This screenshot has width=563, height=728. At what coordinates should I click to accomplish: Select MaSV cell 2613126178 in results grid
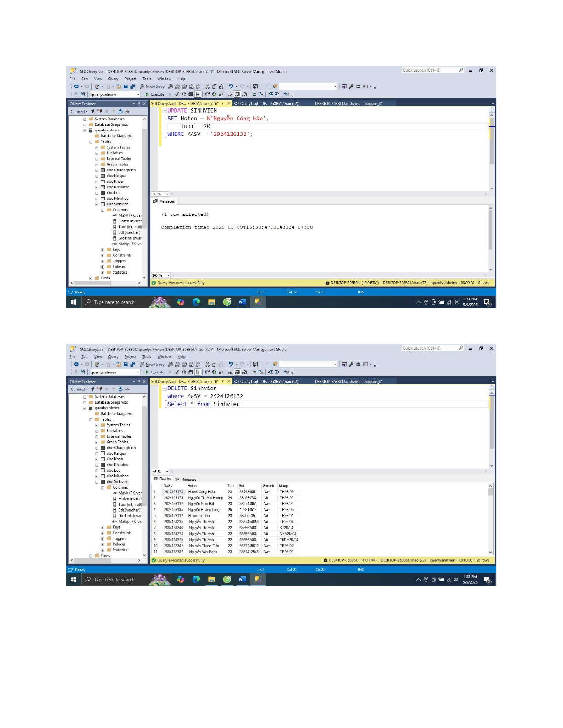coord(174,492)
